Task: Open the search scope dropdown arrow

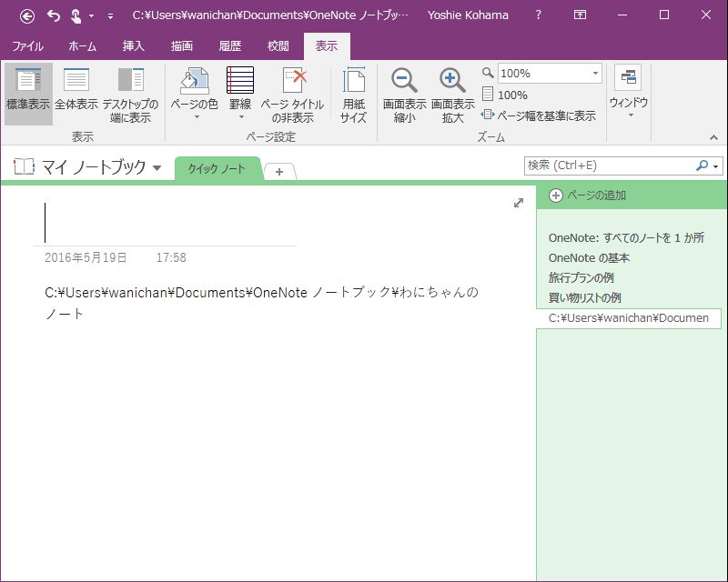Action: click(x=716, y=166)
